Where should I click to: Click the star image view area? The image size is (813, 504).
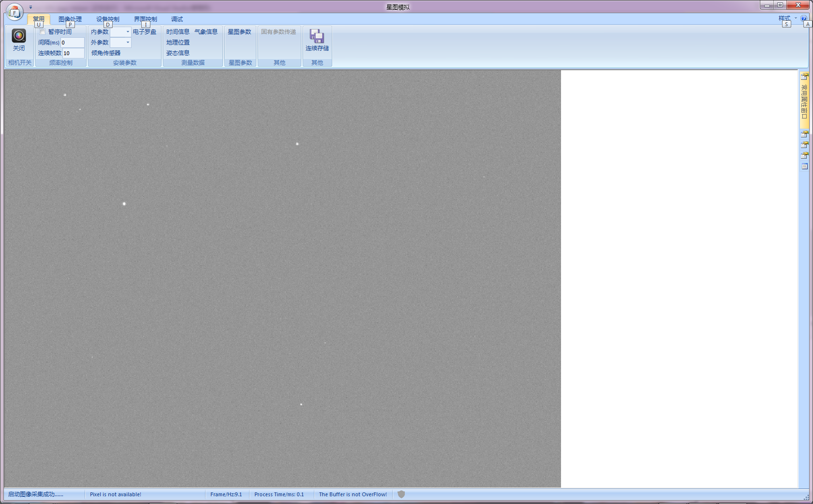(x=282, y=279)
